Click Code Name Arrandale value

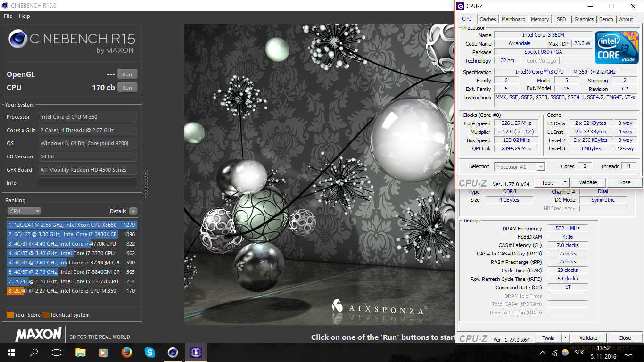(x=520, y=43)
